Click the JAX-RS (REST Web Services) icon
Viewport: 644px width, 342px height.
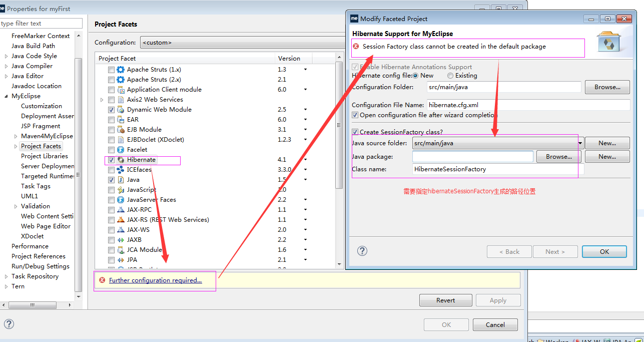(x=121, y=220)
